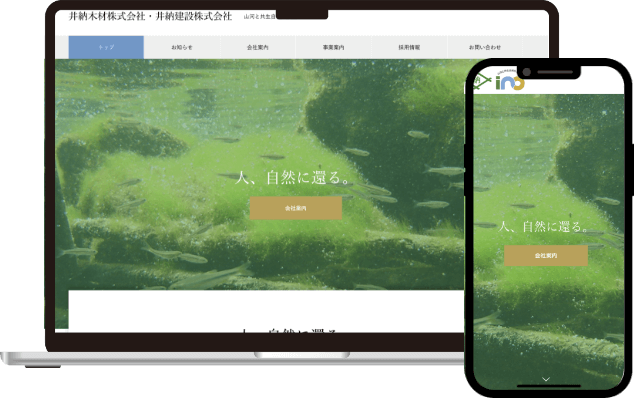Open the トップ navigation tab
634x398 pixels.
[106, 47]
